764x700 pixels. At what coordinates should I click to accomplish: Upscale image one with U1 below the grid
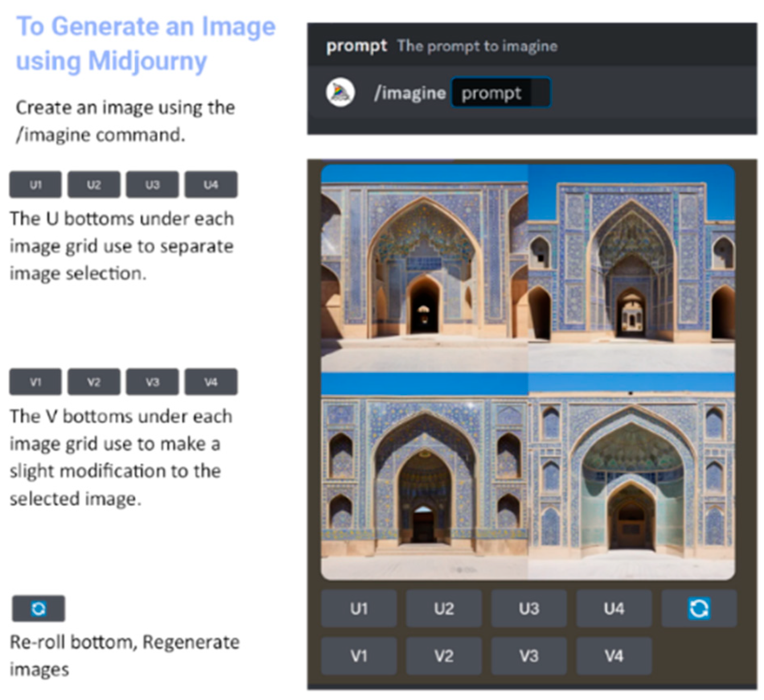coord(358,608)
